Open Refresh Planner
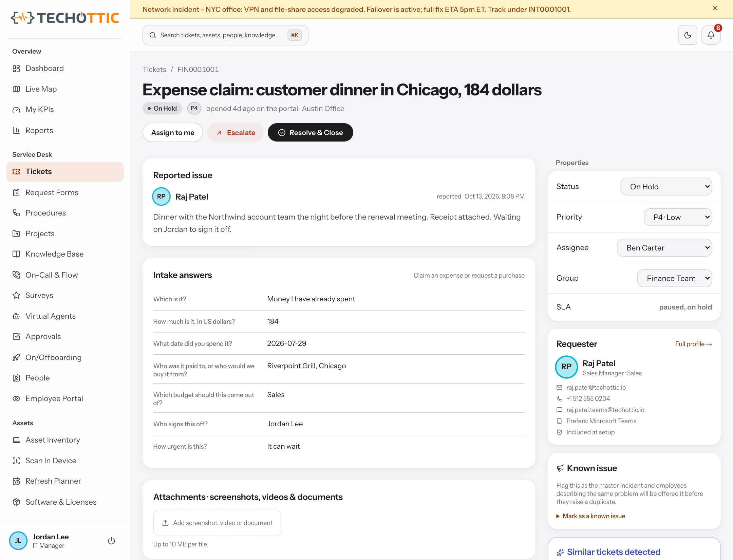The height and width of the screenshot is (560, 733). (x=65, y=481)
